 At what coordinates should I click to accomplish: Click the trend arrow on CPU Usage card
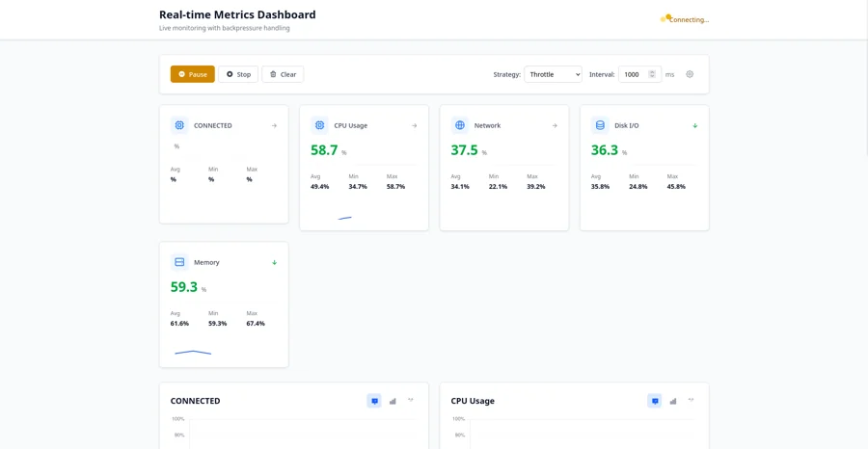tap(414, 125)
